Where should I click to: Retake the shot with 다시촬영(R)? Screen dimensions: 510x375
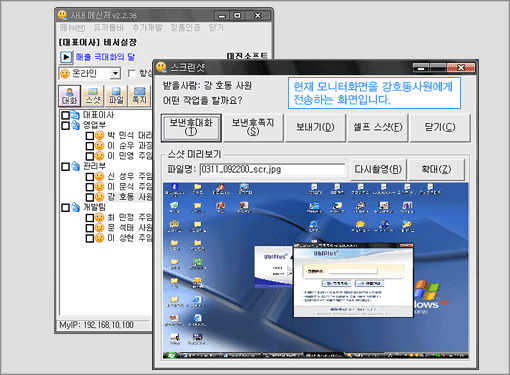(378, 169)
